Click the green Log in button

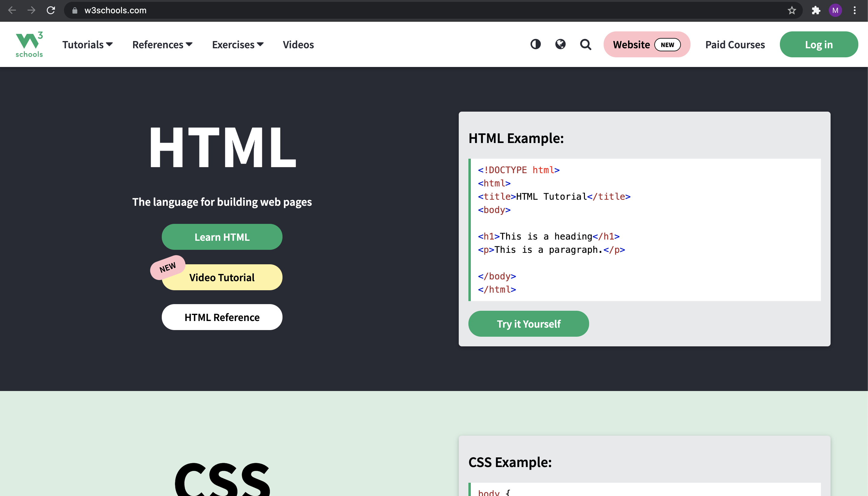click(819, 44)
